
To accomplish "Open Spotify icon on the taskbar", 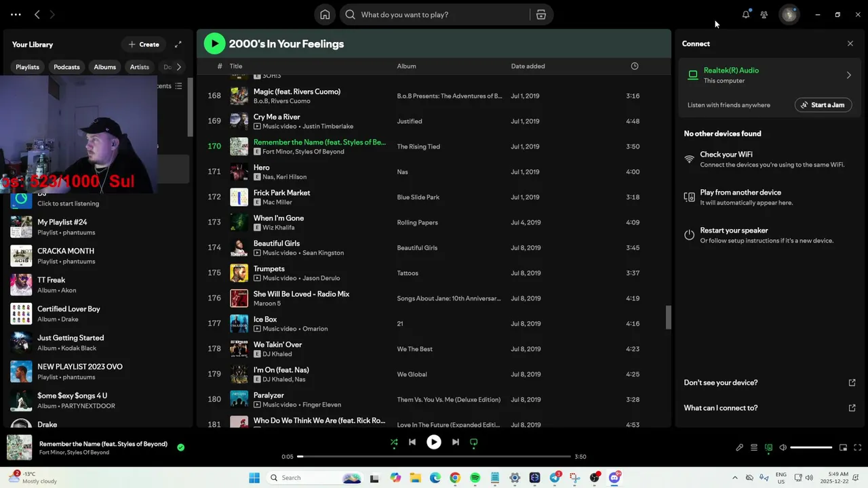I will click(475, 478).
